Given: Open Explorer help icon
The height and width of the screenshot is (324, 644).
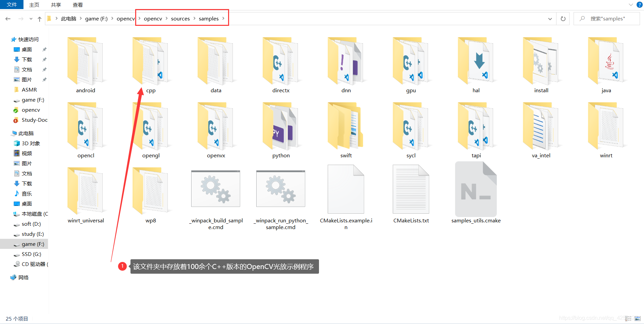Looking at the screenshot, I should [640, 5].
